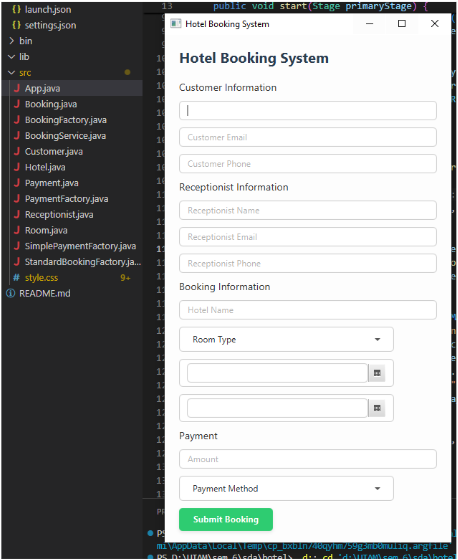Close the Hotel Booking System window

(434, 24)
